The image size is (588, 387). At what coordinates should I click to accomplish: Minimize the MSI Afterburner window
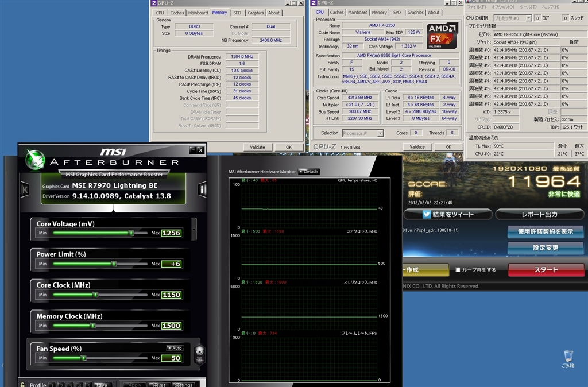[x=193, y=150]
